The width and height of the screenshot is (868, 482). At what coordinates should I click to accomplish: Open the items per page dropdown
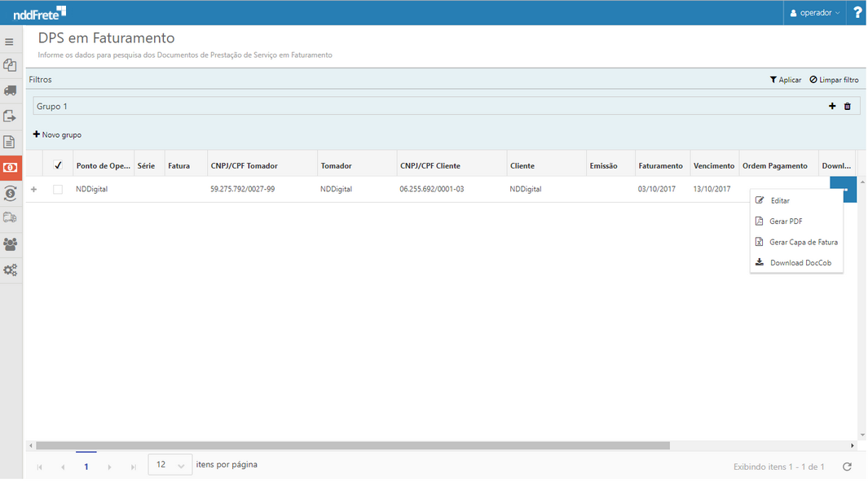(170, 465)
